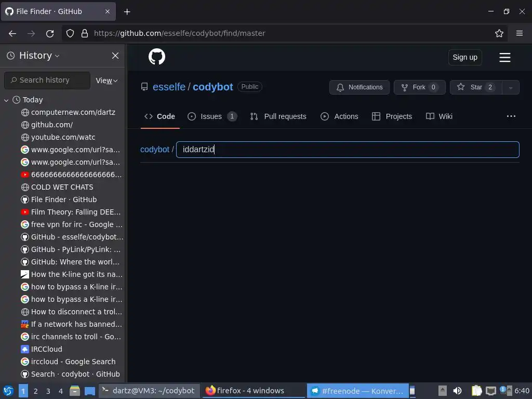Open free vpn for irc history entry
This screenshot has height=399, width=532.
coord(72,224)
